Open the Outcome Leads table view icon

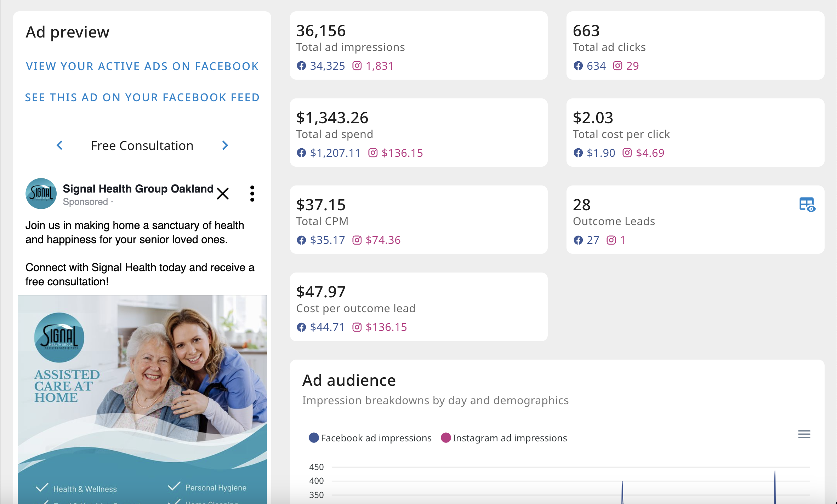[x=807, y=205]
